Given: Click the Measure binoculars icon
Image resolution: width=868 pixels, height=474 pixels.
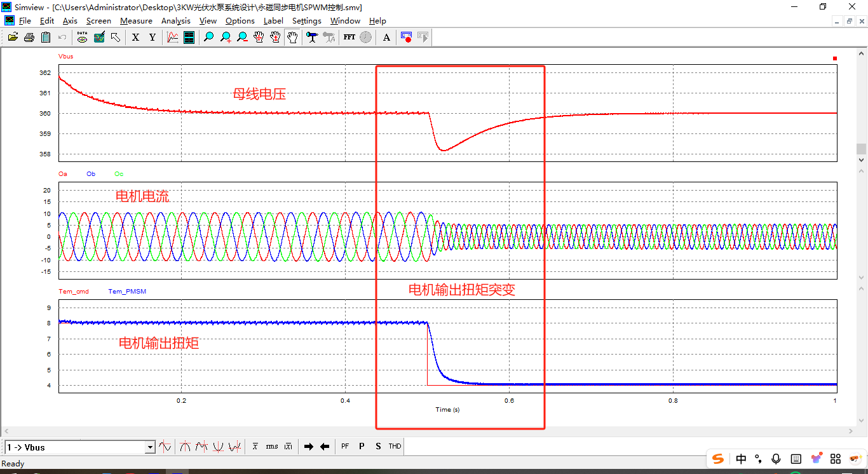Looking at the screenshot, I should (311, 37).
